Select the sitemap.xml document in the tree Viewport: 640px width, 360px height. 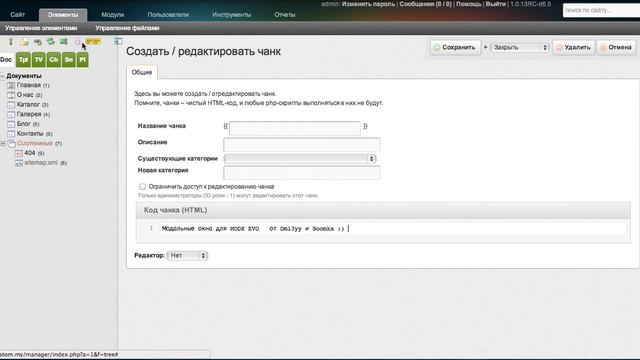click(41, 163)
